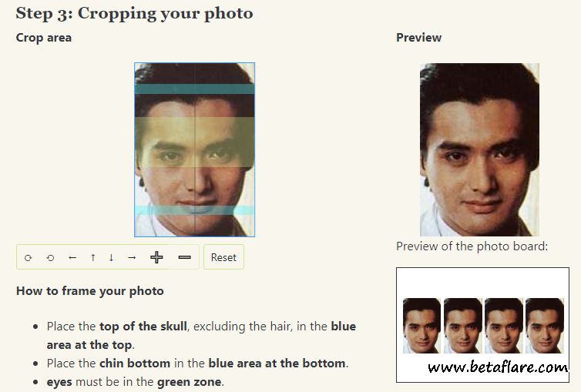Zoom in with the plus icon

pyautogui.click(x=156, y=257)
